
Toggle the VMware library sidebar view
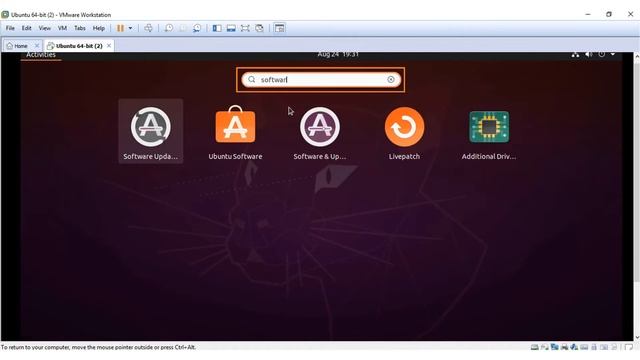point(217,28)
